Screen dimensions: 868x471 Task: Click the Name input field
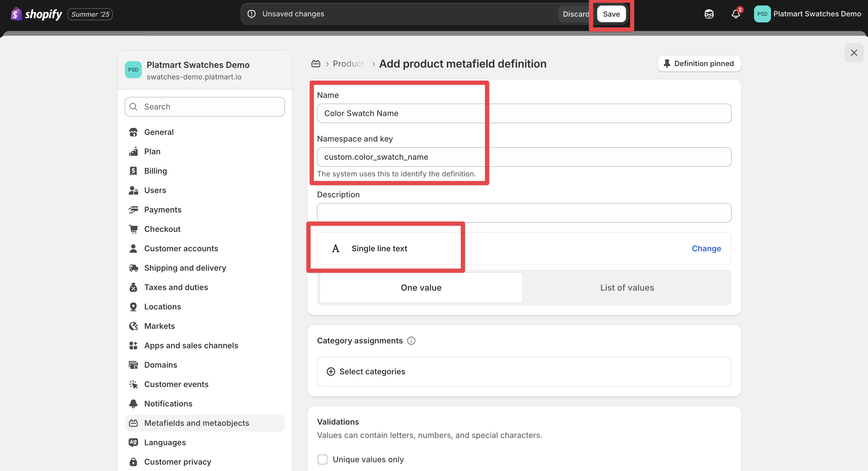tap(524, 114)
